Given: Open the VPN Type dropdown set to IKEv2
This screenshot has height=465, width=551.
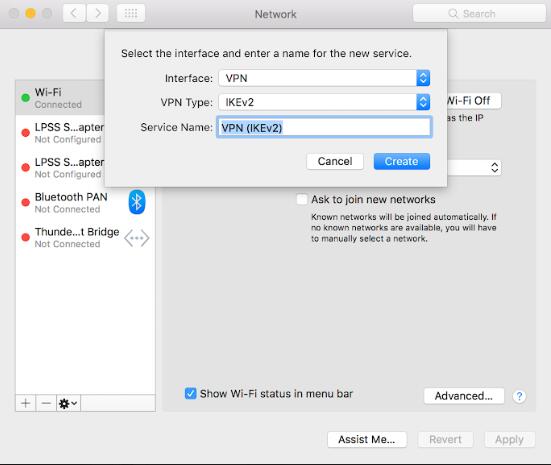Looking at the screenshot, I should [324, 102].
